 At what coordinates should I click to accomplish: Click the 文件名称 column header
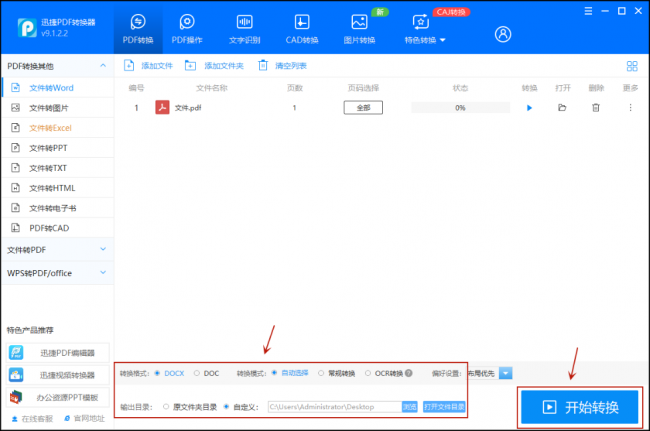click(212, 88)
